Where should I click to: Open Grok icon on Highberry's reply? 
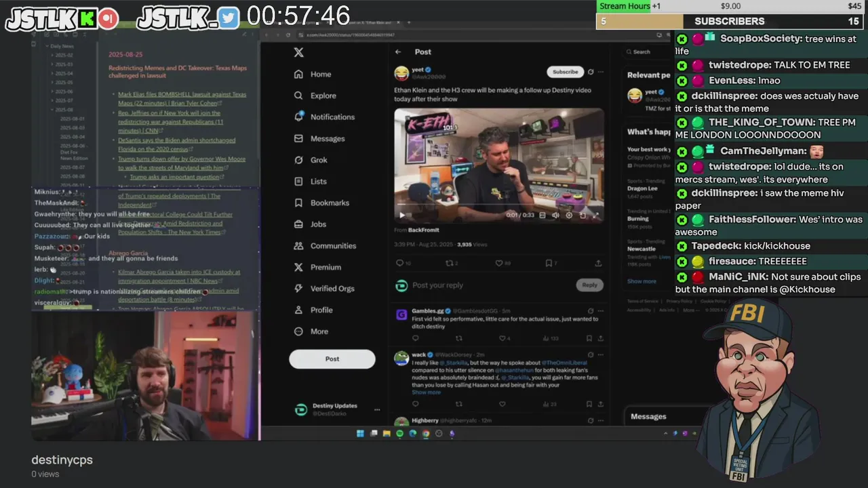coord(591,421)
